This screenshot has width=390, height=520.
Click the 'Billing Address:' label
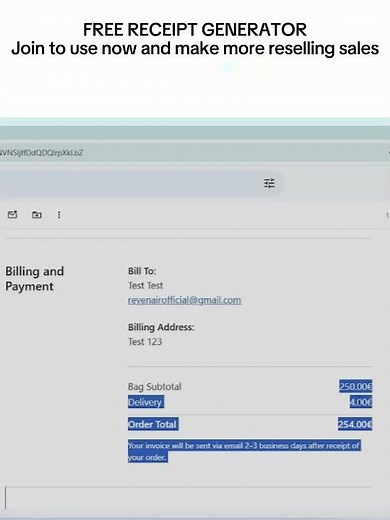pyautogui.click(x=161, y=327)
